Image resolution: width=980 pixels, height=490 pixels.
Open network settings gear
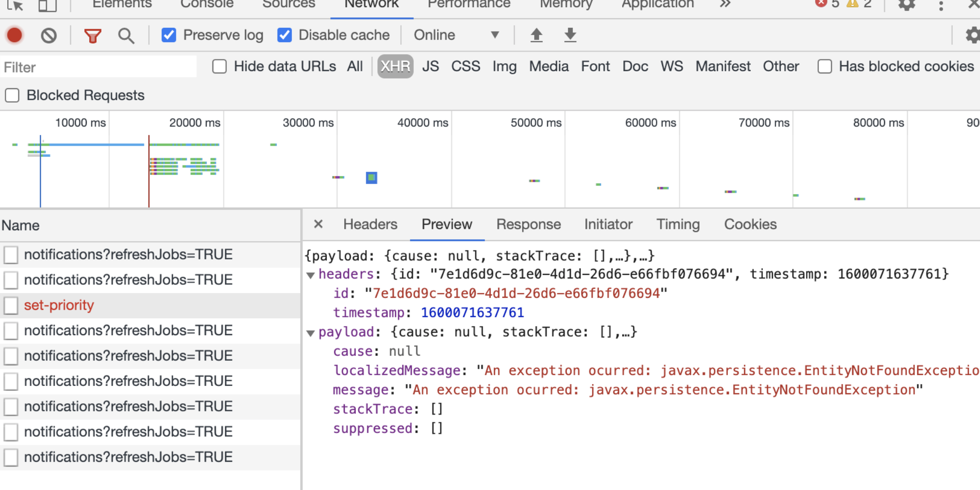click(973, 35)
